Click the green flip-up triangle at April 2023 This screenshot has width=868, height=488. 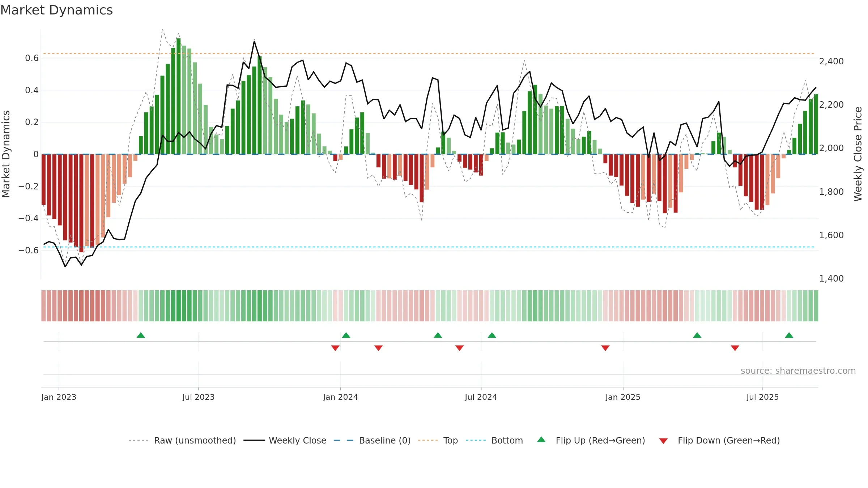[141, 335]
